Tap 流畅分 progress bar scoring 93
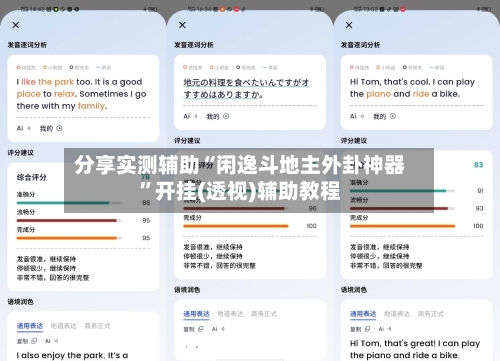Viewport: 500px width, 361px height. [x=402, y=208]
